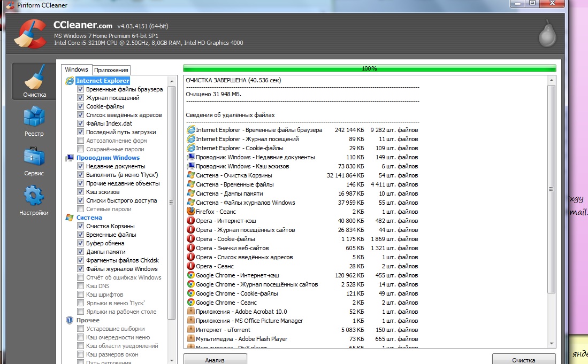588x364 pixels.
Task: Select Прочее tree heading
Action: point(88,320)
